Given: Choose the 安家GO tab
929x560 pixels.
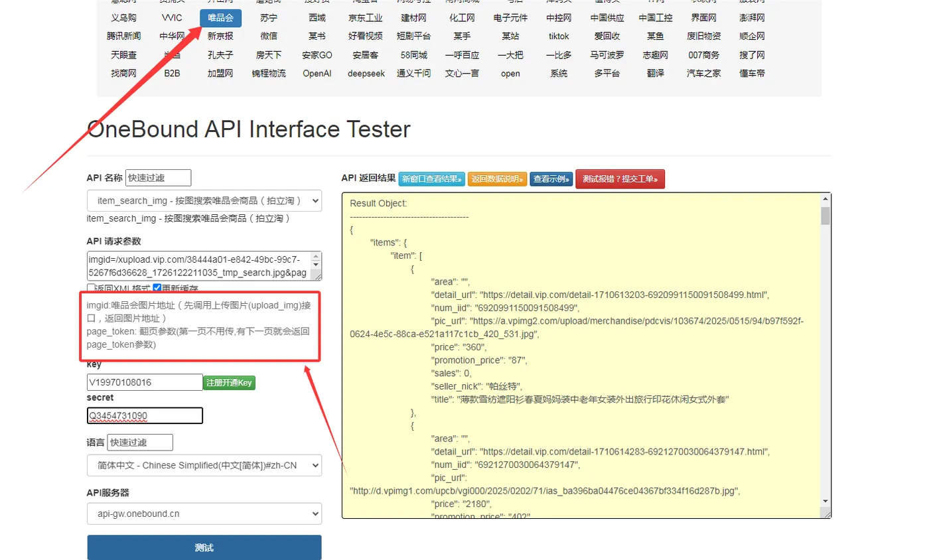Looking at the screenshot, I should click(x=317, y=55).
